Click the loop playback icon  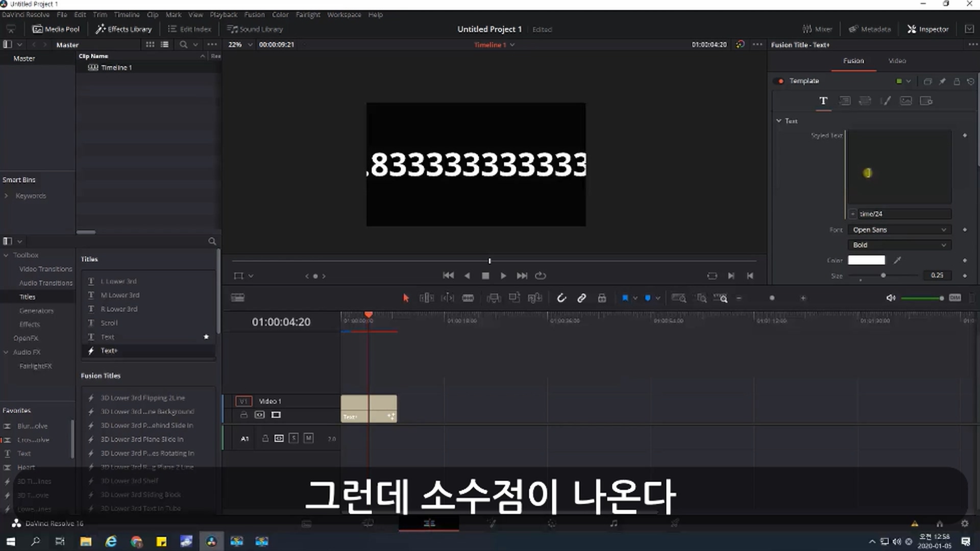point(540,275)
